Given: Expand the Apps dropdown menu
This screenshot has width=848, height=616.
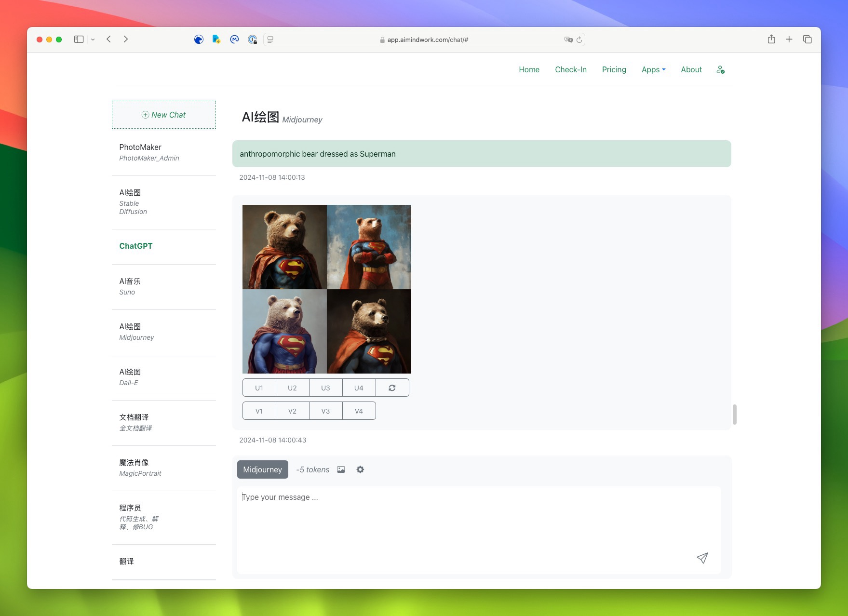Looking at the screenshot, I should click(653, 69).
